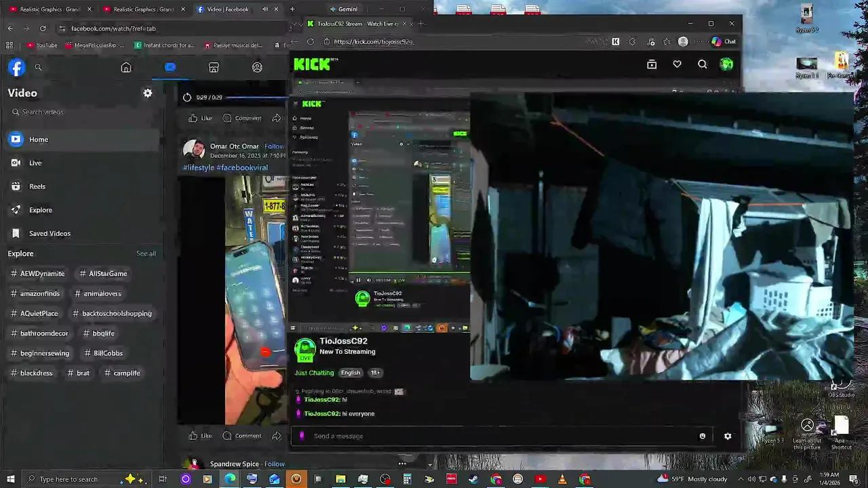The height and width of the screenshot is (488, 868).
Task: Replay the finished 0:29 Facebook video
Action: 187,97
